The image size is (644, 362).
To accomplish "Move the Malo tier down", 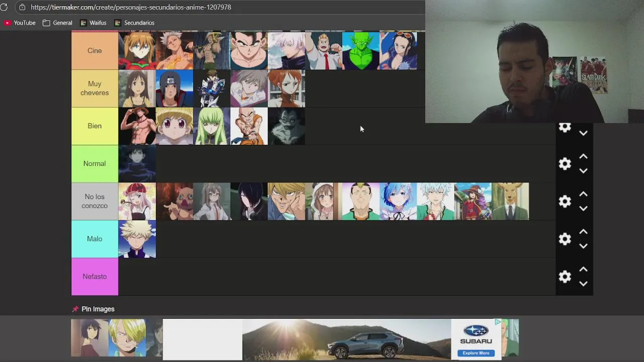I will 583,246.
